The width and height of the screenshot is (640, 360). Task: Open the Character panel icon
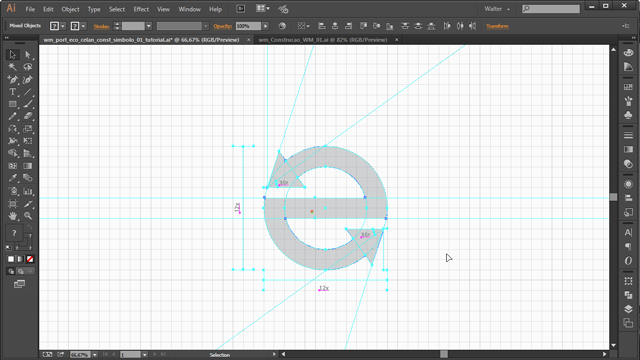coord(628,233)
